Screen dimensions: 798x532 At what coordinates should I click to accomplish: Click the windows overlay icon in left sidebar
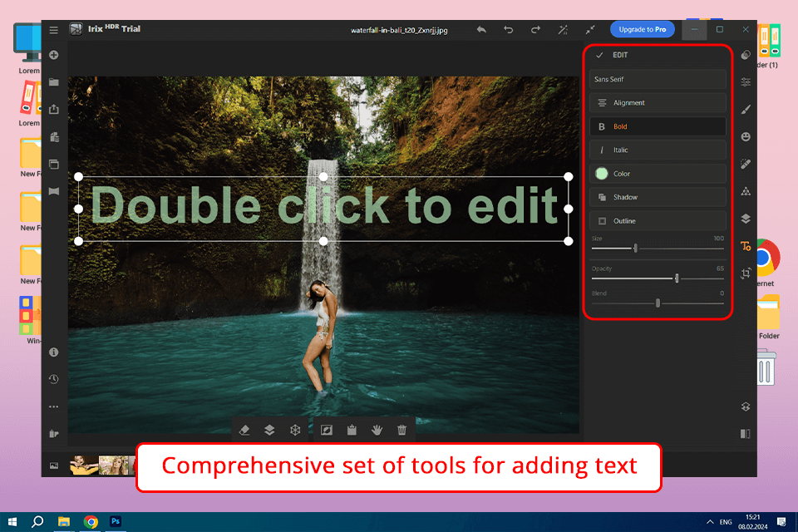(53, 164)
